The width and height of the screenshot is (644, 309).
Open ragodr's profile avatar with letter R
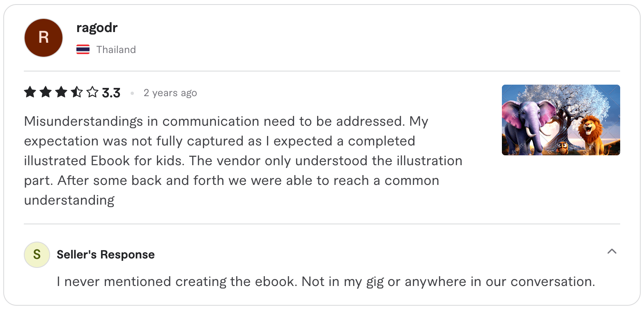point(43,37)
